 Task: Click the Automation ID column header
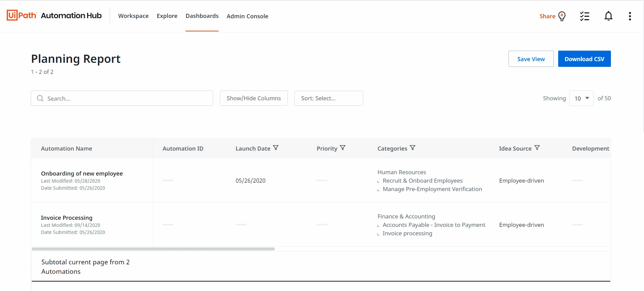tap(183, 149)
